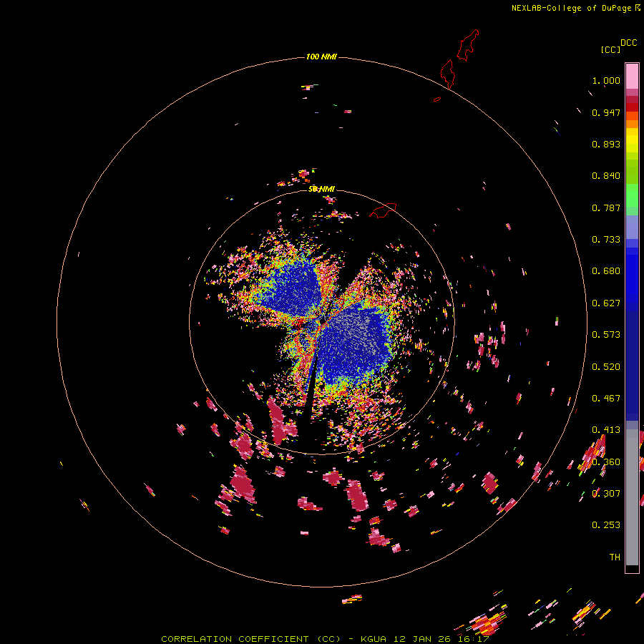This screenshot has width=644, height=644.
Task: Pick the orange band on color scale
Action: 632,124
